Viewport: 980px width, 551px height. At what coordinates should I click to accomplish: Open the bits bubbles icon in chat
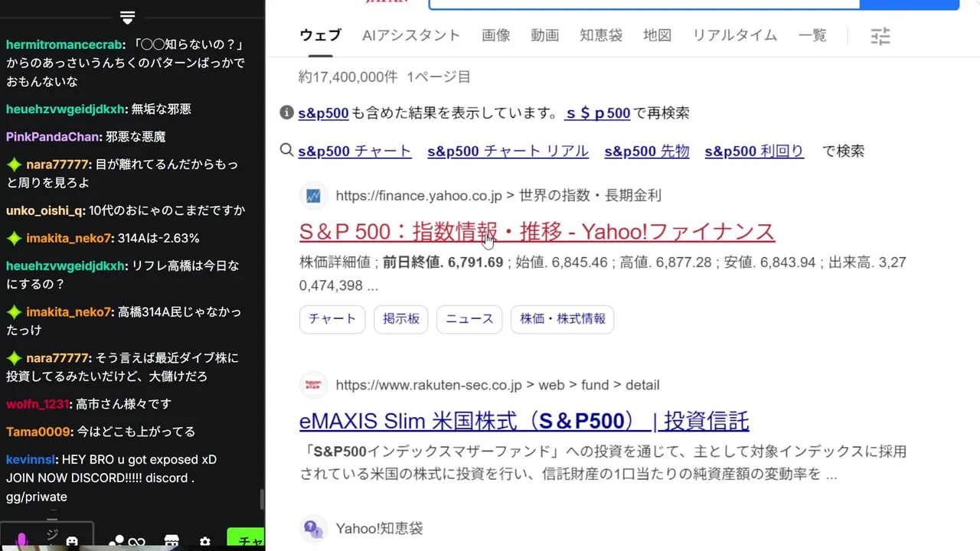116,542
